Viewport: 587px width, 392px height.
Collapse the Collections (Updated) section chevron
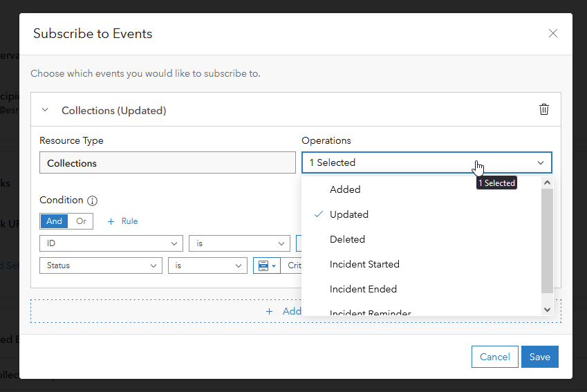[x=45, y=110]
